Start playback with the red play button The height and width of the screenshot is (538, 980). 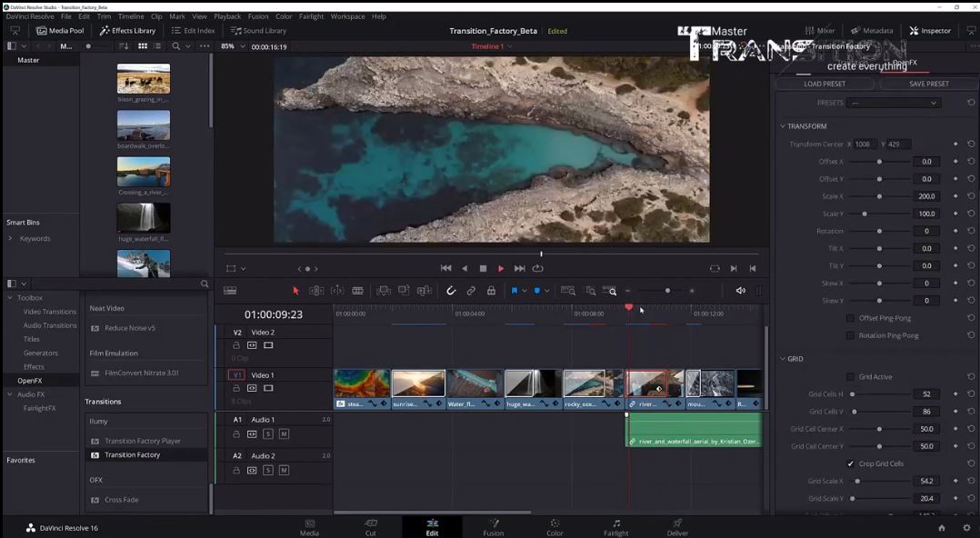501,269
